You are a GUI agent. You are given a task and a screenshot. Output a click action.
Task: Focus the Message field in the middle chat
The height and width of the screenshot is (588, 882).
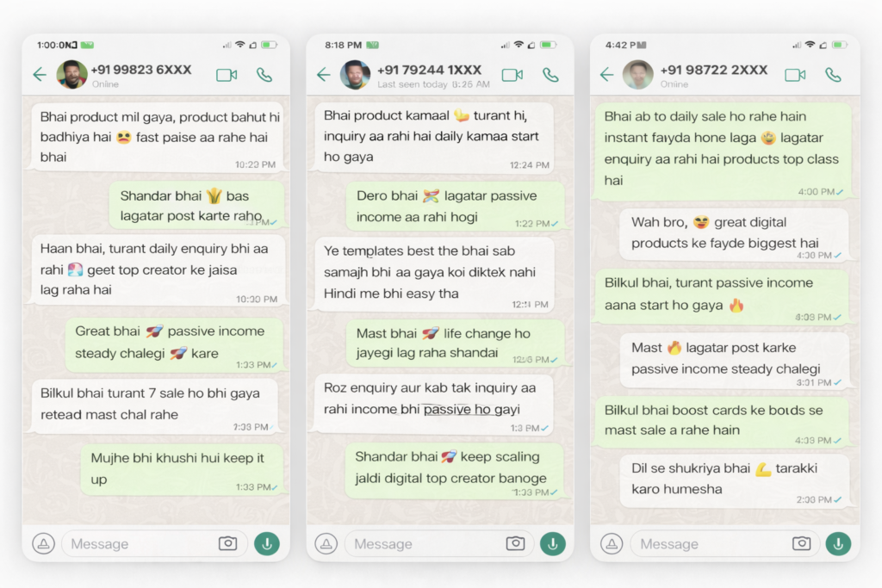tap(422, 544)
